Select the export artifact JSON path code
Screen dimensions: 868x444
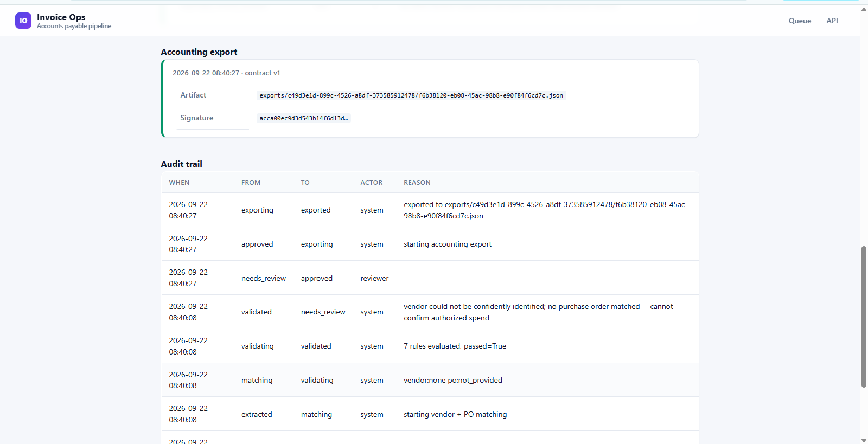[411, 95]
